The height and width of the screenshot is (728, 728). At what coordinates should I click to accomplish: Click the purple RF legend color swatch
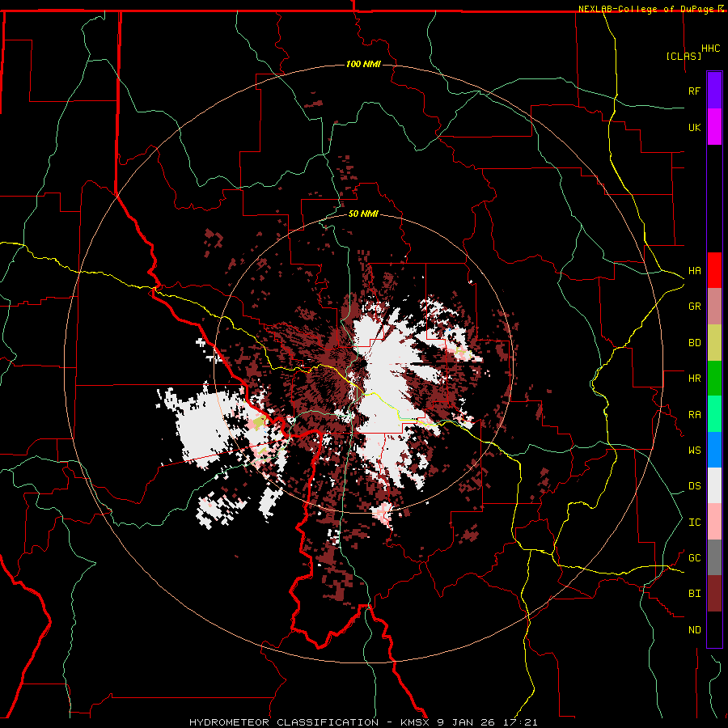(x=714, y=90)
